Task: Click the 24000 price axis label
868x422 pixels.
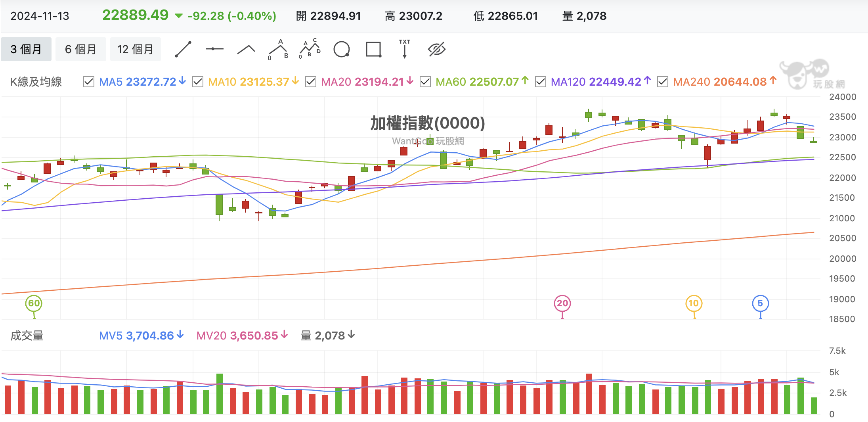Action: 843,97
